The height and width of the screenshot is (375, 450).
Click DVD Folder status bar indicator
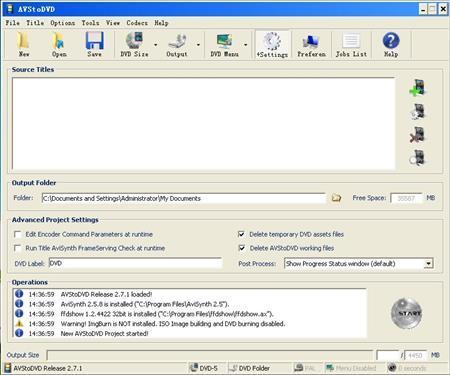coord(250,368)
